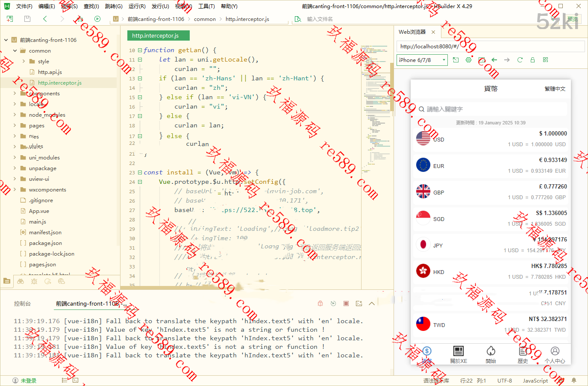Expand the components folder in tree

tap(15, 94)
